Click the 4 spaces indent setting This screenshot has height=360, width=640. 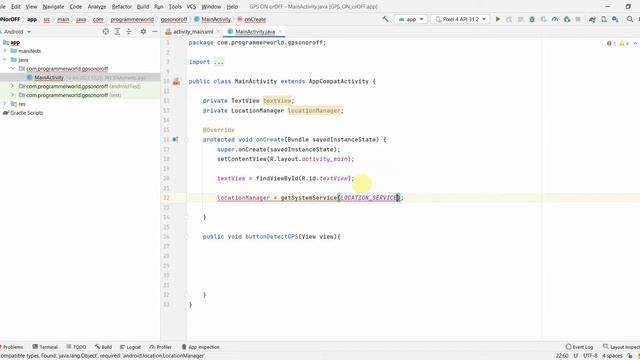613,356
